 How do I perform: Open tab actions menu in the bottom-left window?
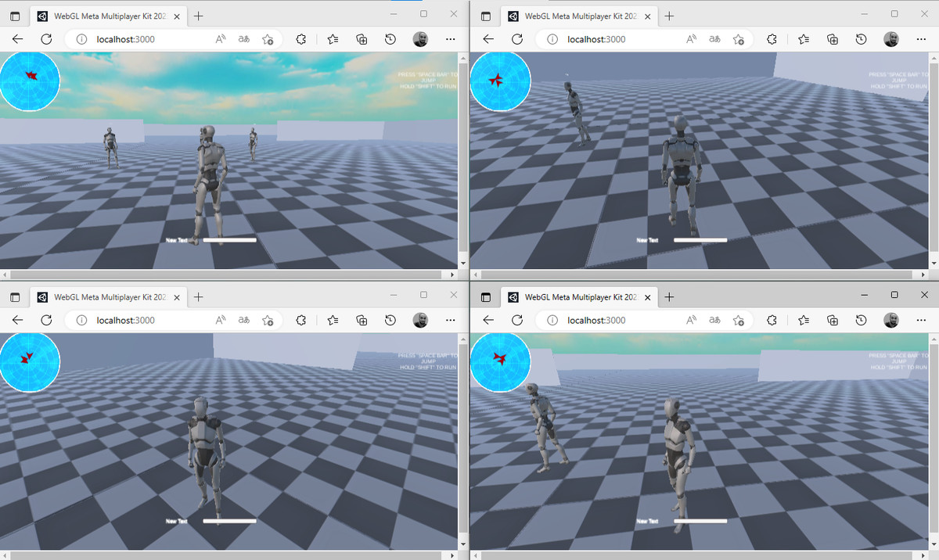point(15,297)
